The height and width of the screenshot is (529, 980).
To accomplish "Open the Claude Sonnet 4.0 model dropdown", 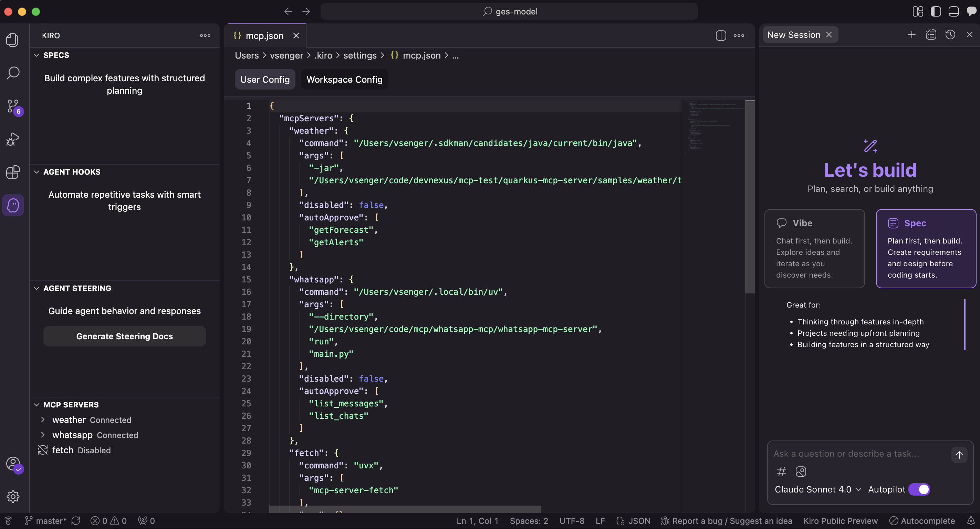I will point(817,489).
